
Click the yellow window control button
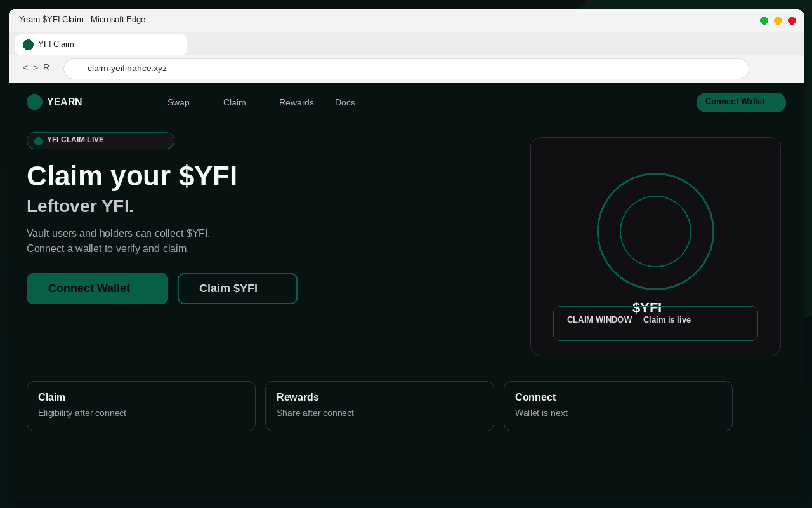(x=778, y=20)
